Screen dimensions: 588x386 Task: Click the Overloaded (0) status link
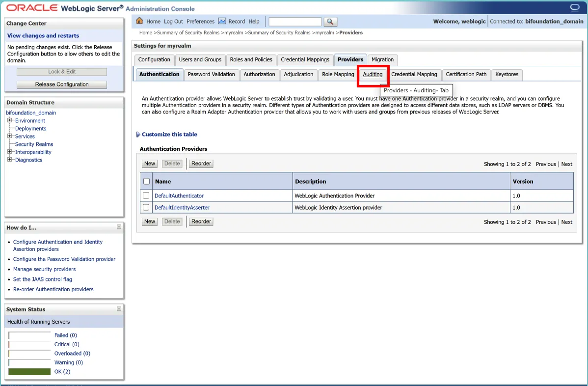pyautogui.click(x=72, y=354)
